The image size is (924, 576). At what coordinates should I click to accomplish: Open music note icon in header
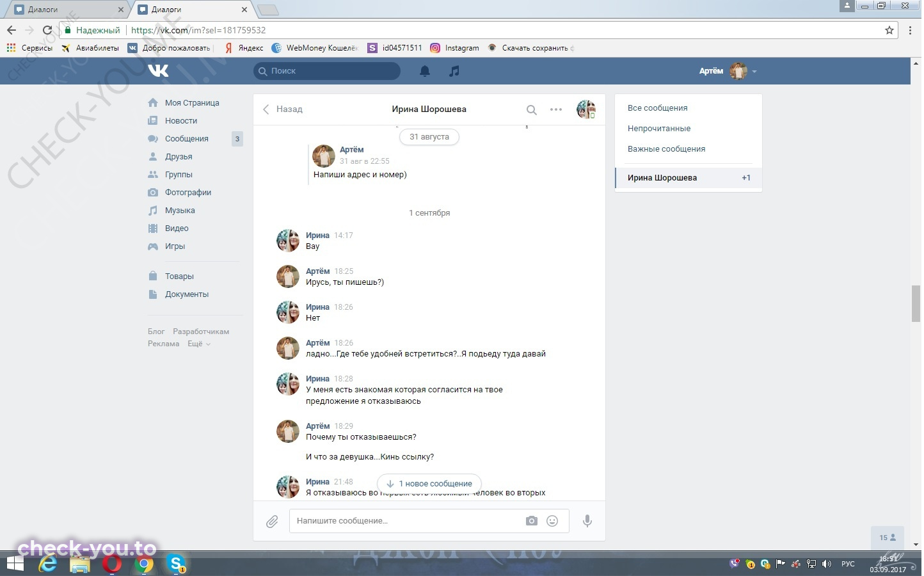454,71
